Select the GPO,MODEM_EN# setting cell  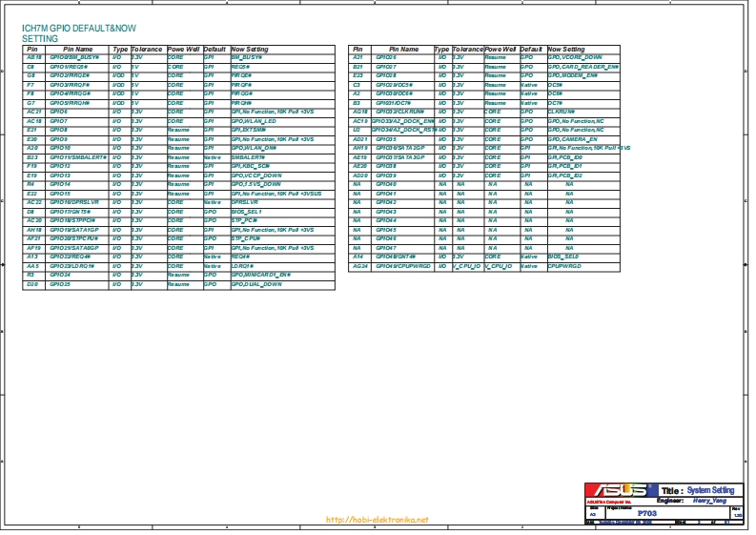(x=573, y=75)
